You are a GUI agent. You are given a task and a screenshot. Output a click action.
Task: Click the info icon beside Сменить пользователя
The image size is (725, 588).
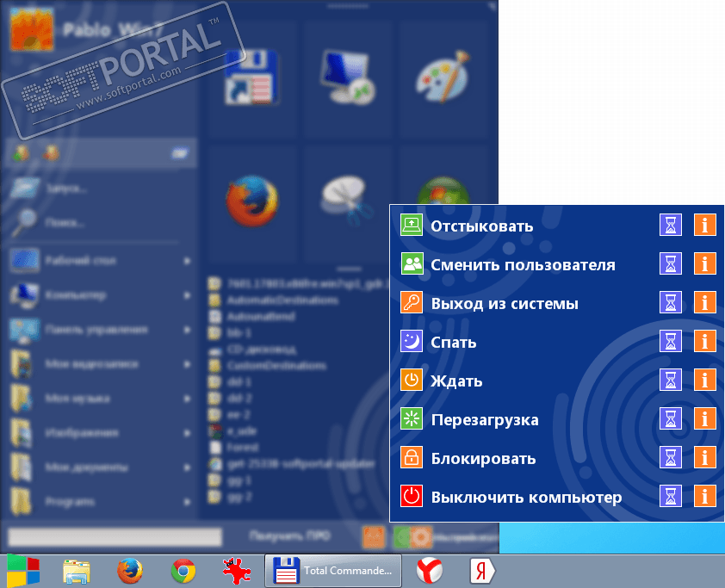[704, 264]
